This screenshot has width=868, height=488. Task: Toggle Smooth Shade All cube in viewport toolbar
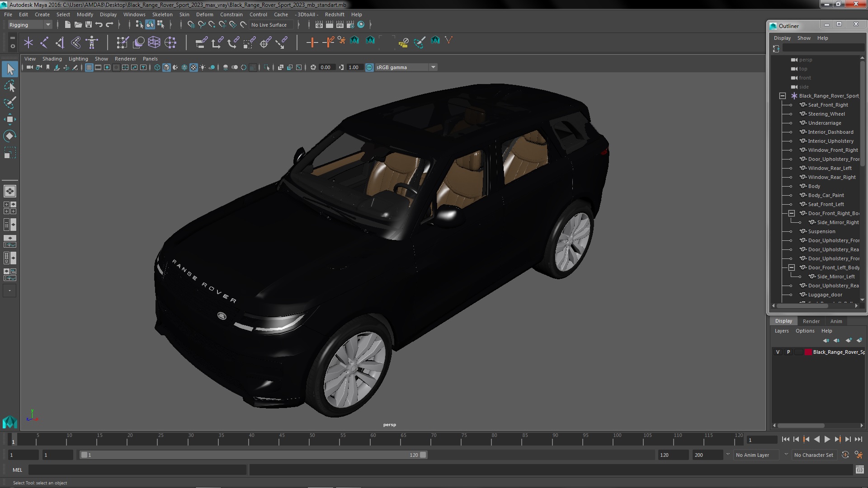[166, 67]
